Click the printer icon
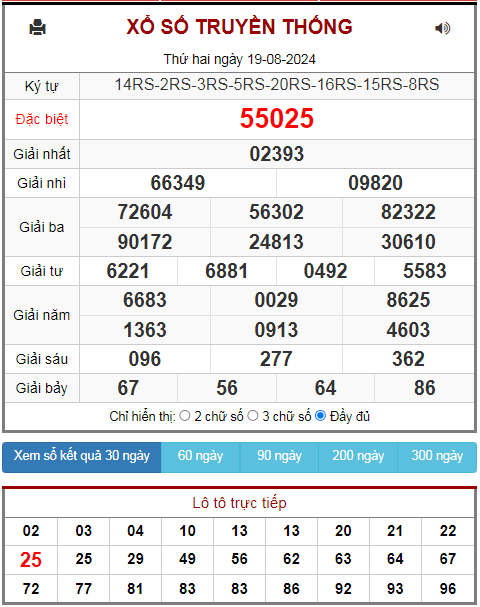The height and width of the screenshot is (607, 480). (x=38, y=27)
